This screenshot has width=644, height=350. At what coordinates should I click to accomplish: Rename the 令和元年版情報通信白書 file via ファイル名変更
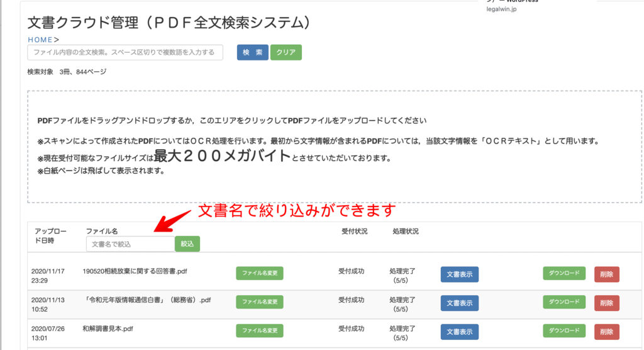coord(260,302)
